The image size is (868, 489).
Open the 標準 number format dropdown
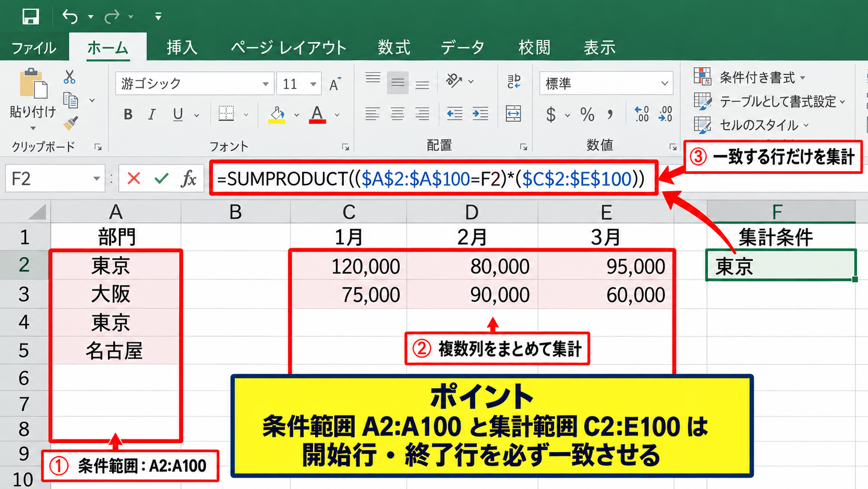(664, 83)
